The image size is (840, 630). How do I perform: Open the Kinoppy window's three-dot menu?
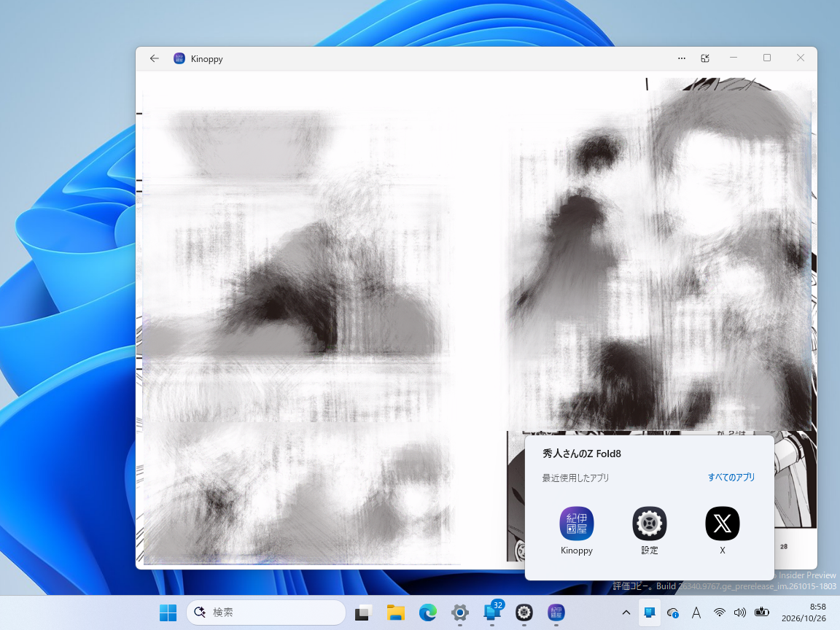[x=682, y=58]
